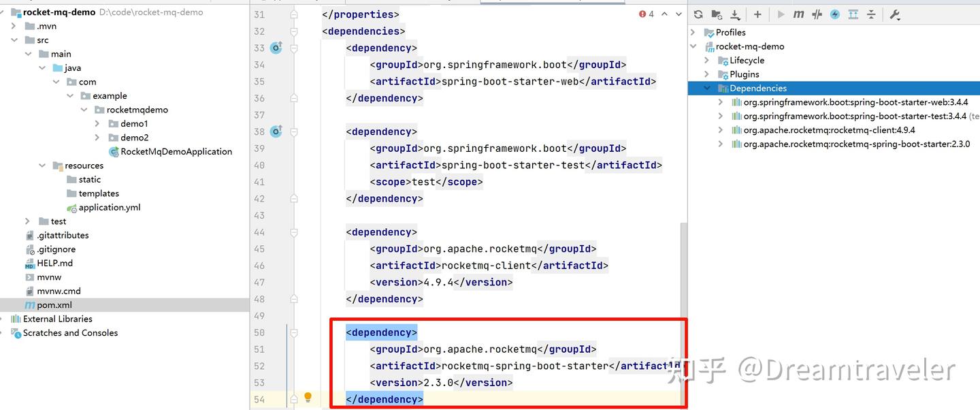Collapse all nodes in the Maven panel

[x=872, y=14]
